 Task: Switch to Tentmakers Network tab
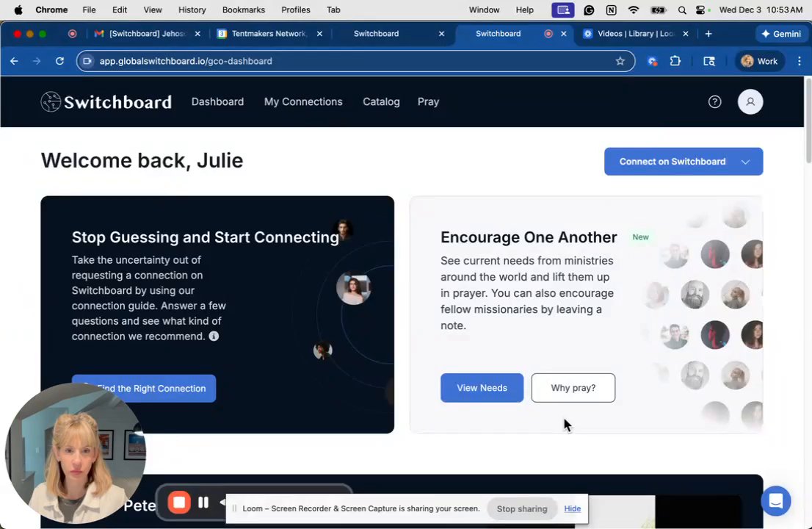click(269, 34)
